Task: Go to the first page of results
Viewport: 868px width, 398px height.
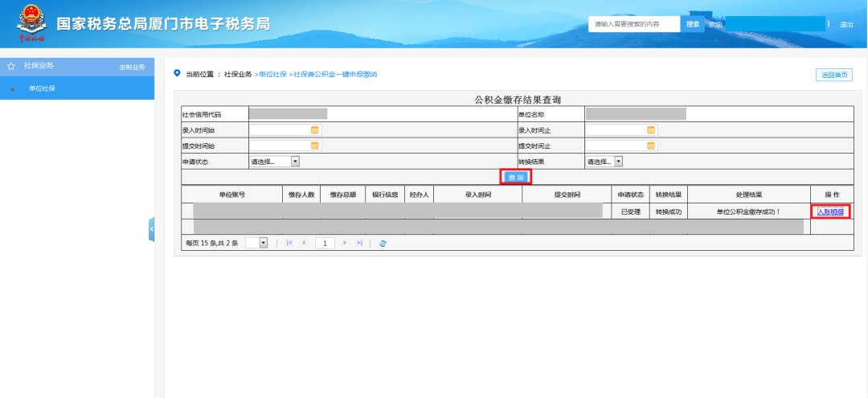Action: click(x=289, y=243)
